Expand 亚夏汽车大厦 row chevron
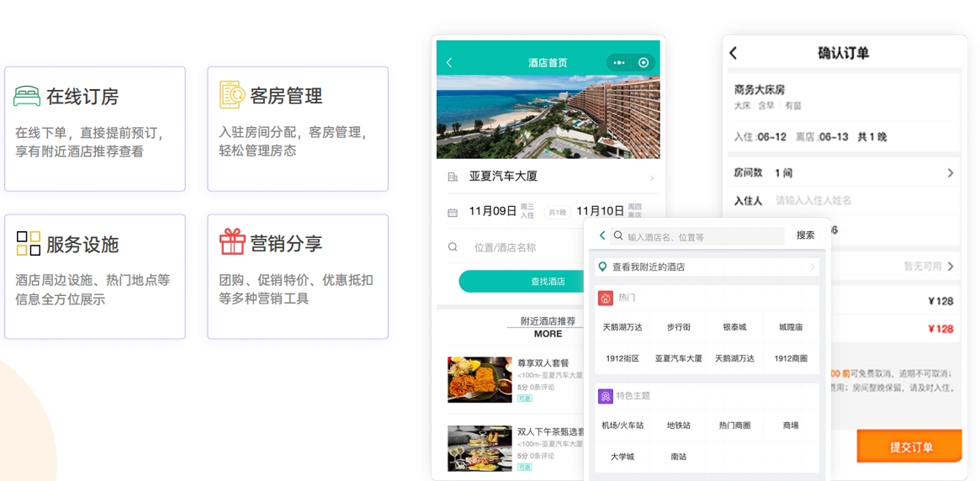The height and width of the screenshot is (481, 980). pyautogui.click(x=652, y=178)
